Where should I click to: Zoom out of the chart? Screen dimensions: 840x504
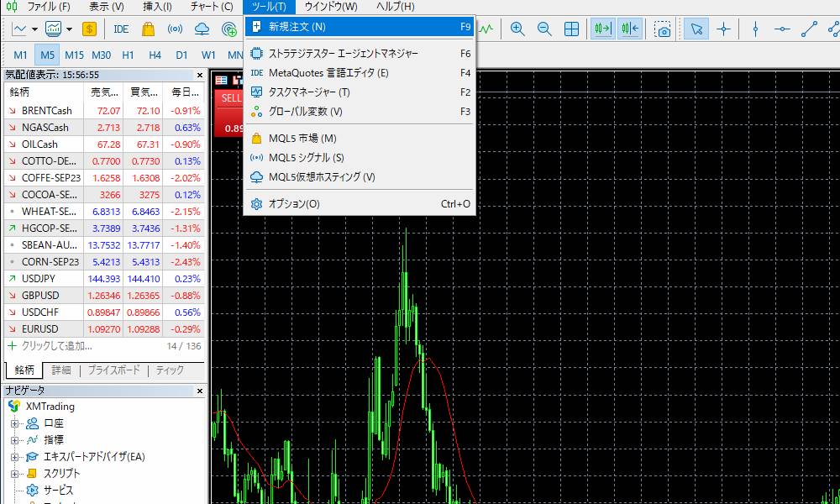tap(543, 29)
